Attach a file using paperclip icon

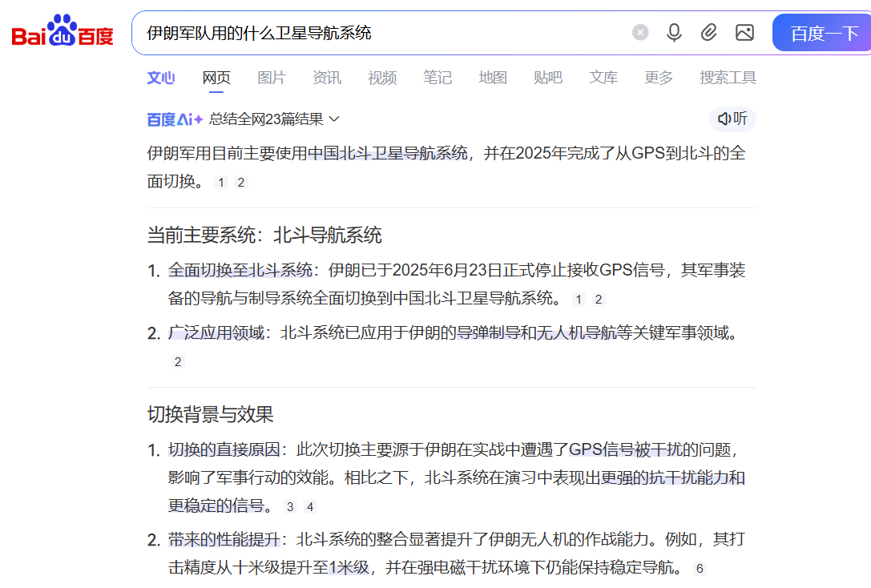click(708, 33)
